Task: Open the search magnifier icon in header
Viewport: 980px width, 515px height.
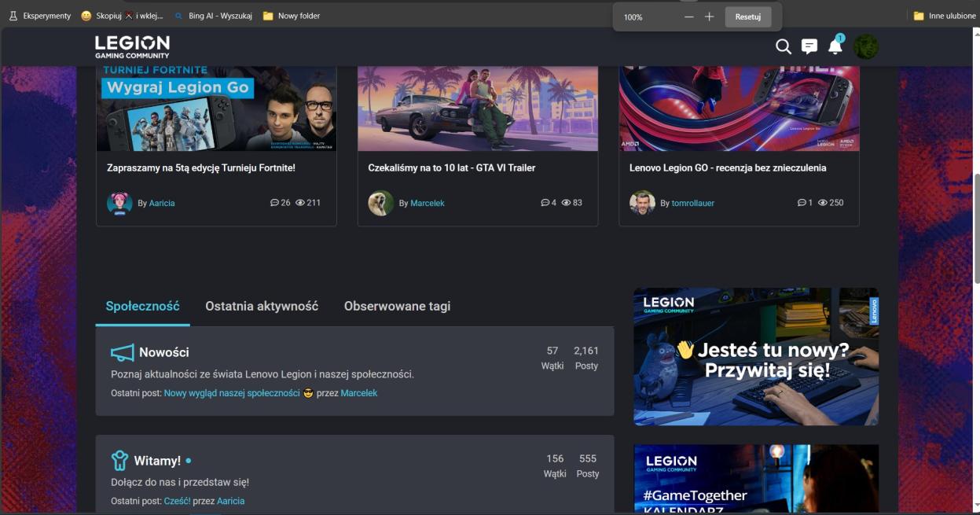Action: 783,46
